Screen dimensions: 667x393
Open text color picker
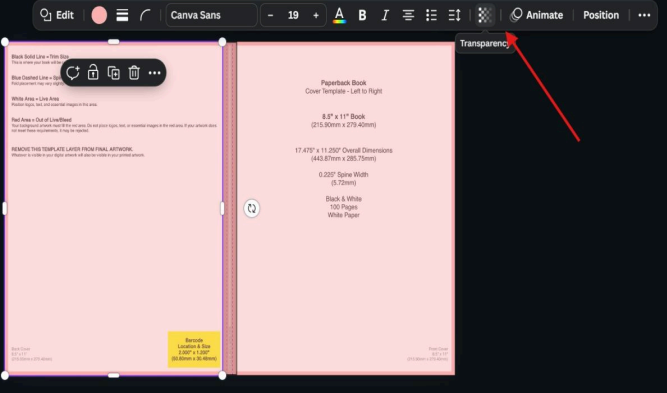click(x=339, y=15)
